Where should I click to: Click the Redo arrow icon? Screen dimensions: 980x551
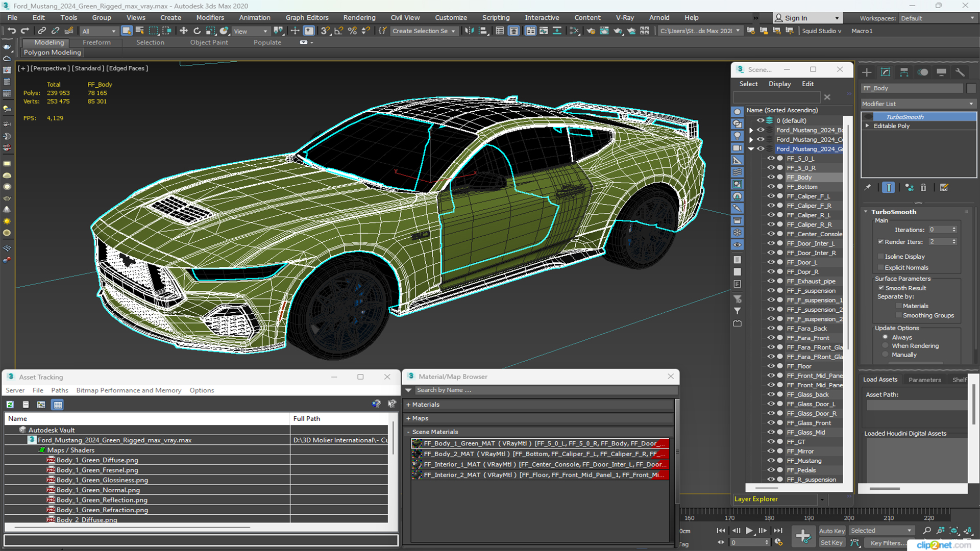(x=24, y=31)
